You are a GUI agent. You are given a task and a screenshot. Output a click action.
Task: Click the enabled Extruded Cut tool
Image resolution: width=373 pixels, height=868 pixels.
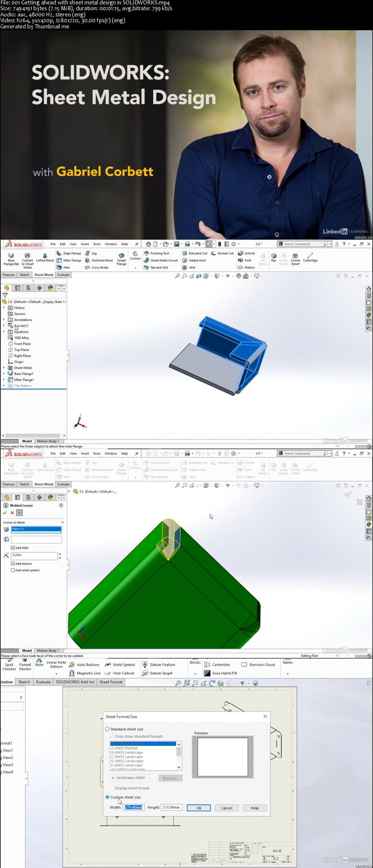[195, 253]
